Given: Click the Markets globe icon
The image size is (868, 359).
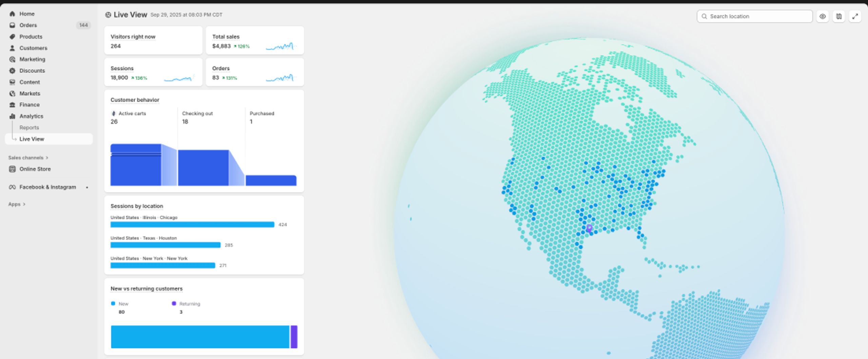Looking at the screenshot, I should [x=12, y=93].
